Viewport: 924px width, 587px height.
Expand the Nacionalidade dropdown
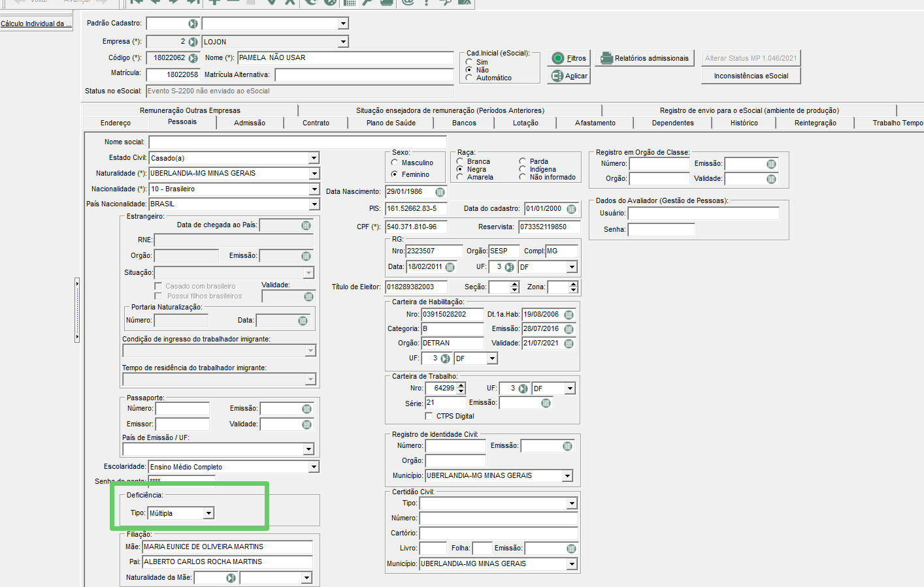tap(314, 189)
